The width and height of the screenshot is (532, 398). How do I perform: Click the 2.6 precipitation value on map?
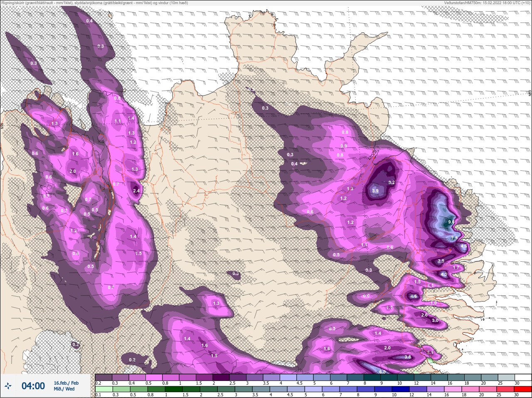(424, 315)
